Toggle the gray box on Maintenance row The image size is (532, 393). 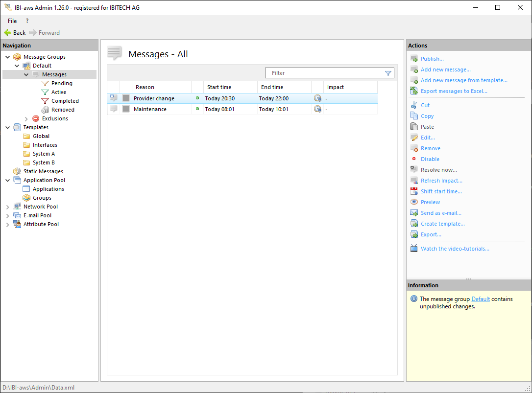pos(126,109)
